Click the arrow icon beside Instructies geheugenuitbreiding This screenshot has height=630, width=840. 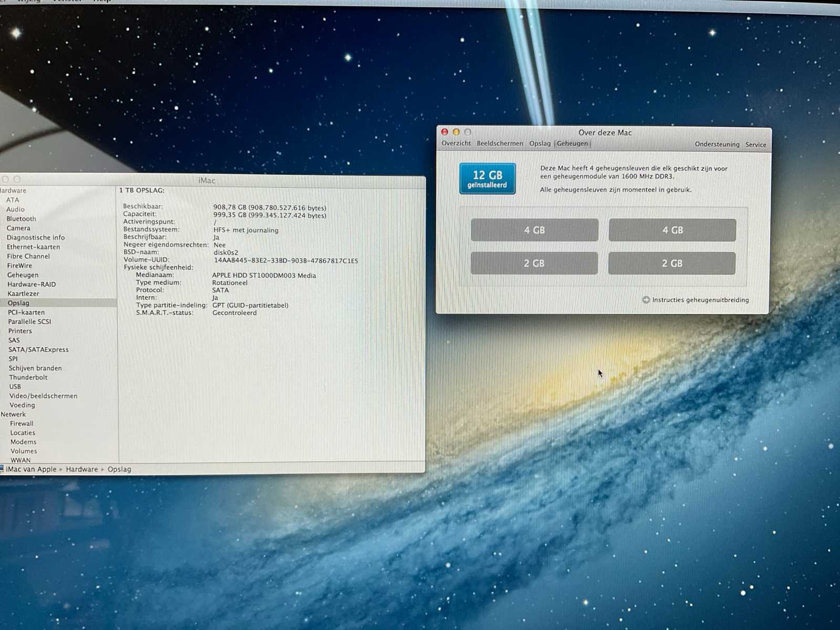pyautogui.click(x=646, y=300)
